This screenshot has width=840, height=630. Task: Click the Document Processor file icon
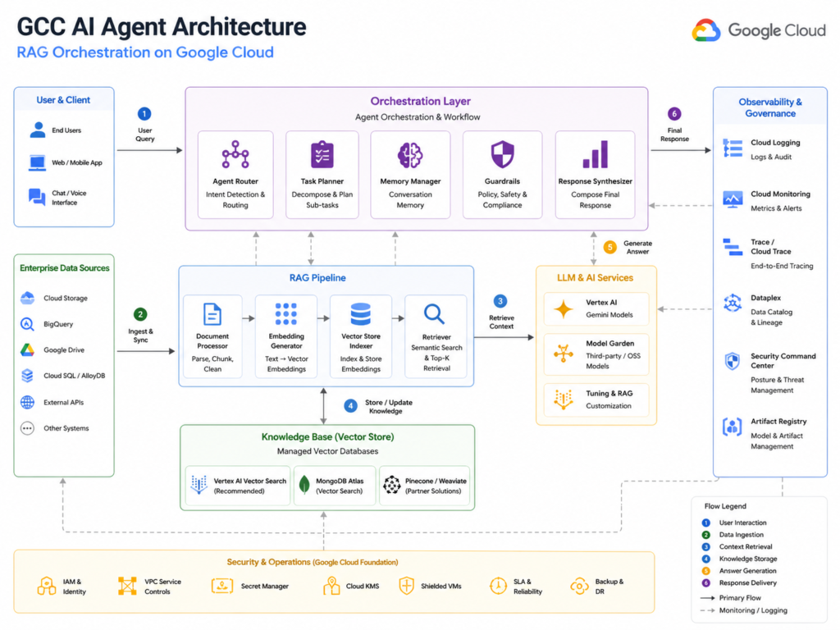coord(212,314)
